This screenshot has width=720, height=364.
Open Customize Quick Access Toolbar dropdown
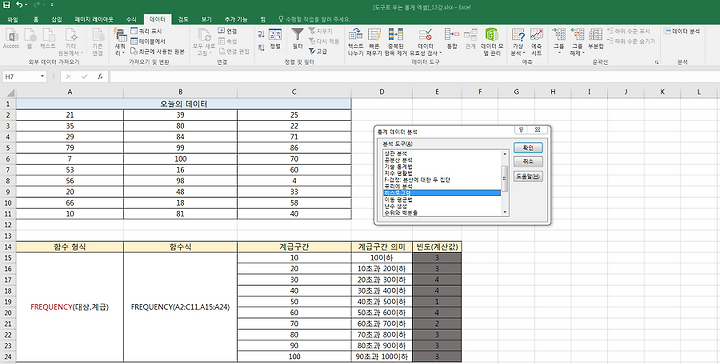tap(52, 5)
